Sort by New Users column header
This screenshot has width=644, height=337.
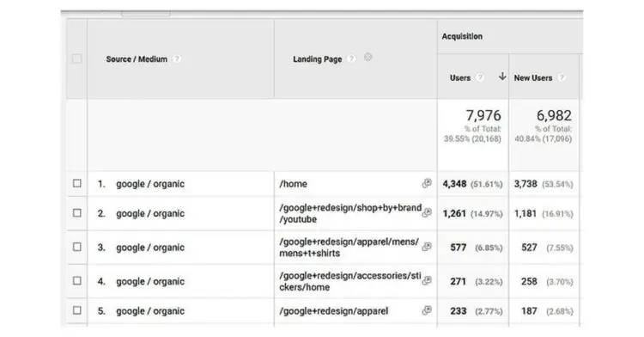tap(532, 77)
